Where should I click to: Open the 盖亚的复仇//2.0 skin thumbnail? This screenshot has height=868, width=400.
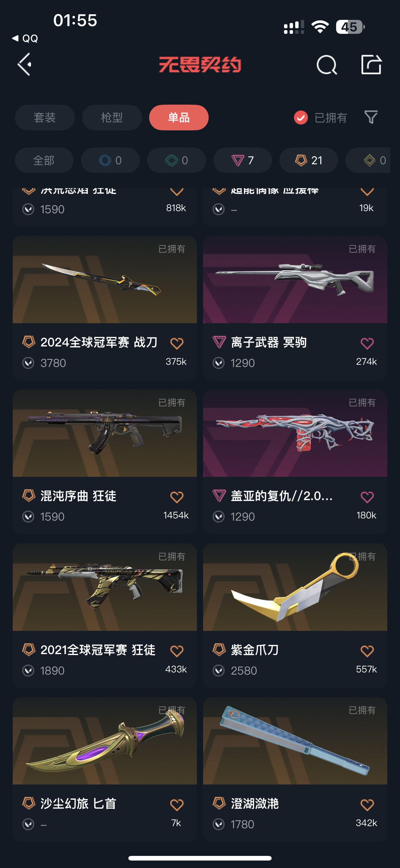(295, 433)
